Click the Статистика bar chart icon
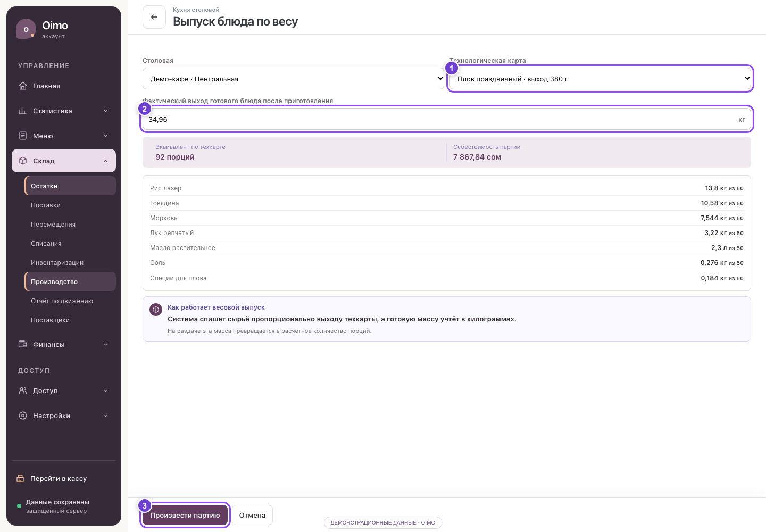The height and width of the screenshot is (532, 766). point(23,111)
